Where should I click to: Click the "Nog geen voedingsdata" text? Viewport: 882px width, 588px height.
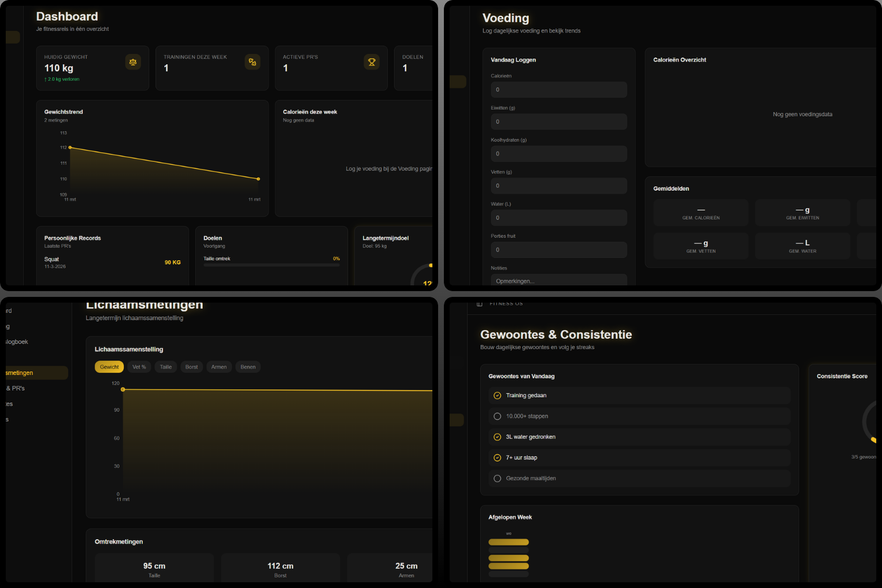pos(802,114)
